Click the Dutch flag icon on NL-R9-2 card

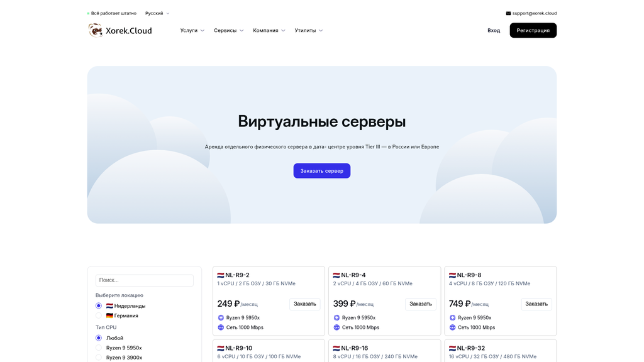(221, 274)
